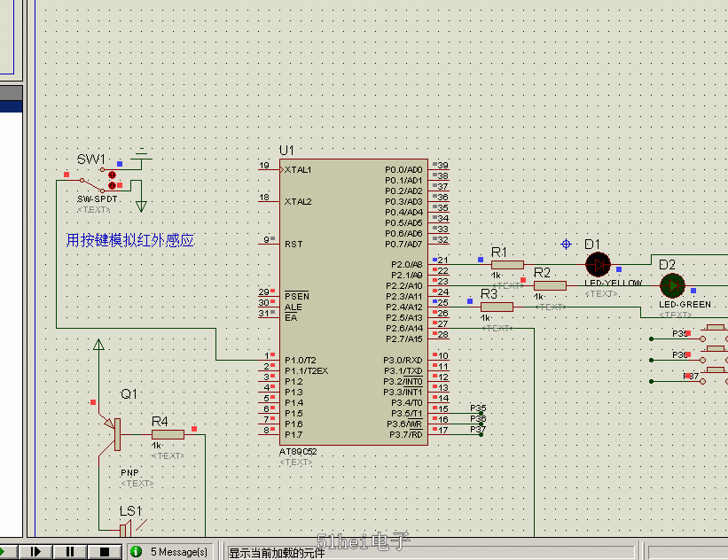
Task: Select the SW-SPDT part name text
Action: [97, 198]
